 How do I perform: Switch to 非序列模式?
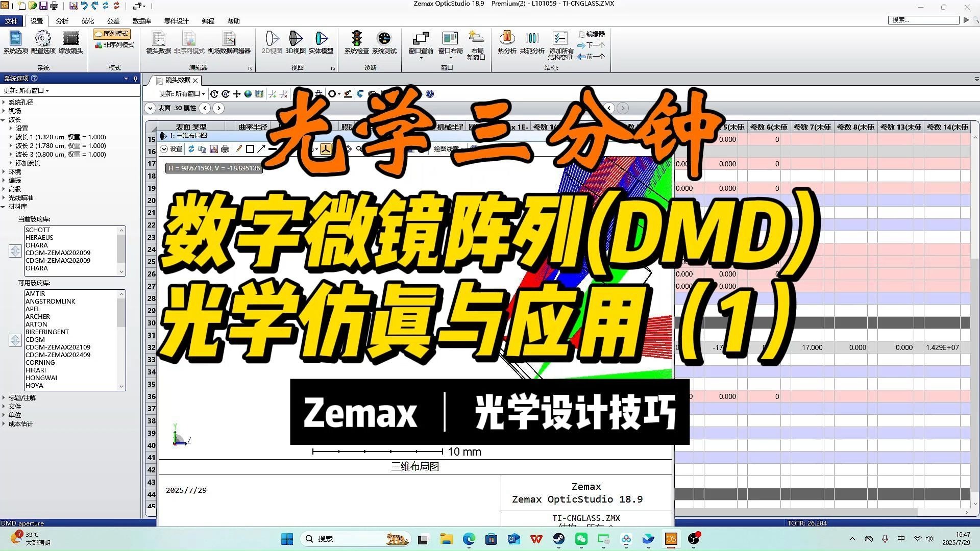[x=114, y=45]
